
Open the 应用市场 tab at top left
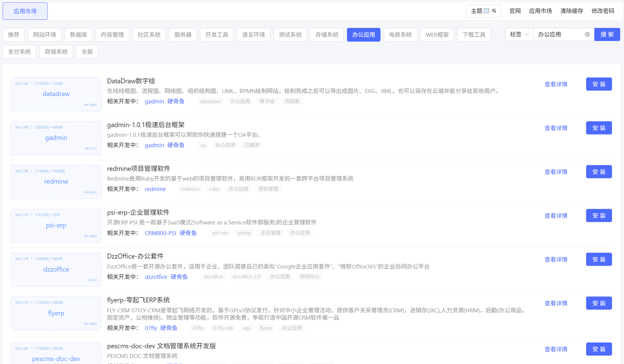(x=25, y=11)
